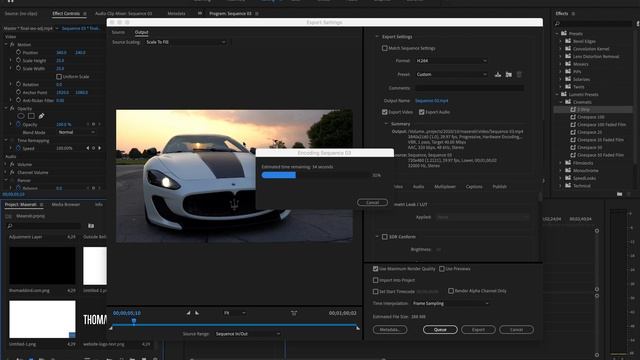Screen dimensions: 640x360
Task: Enable Render Alpha Channel Only
Action: pos(451,291)
